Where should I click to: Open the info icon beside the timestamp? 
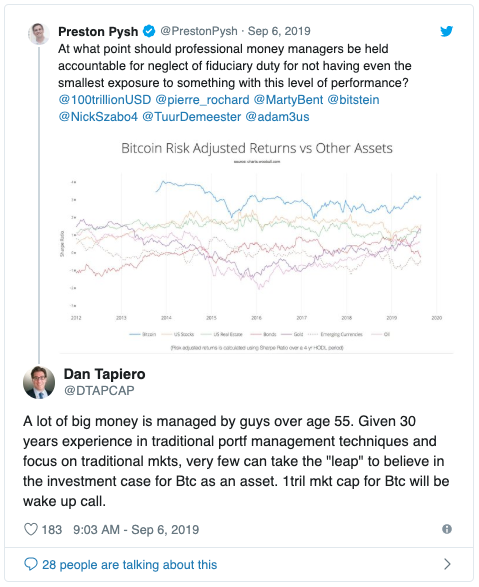click(447, 529)
